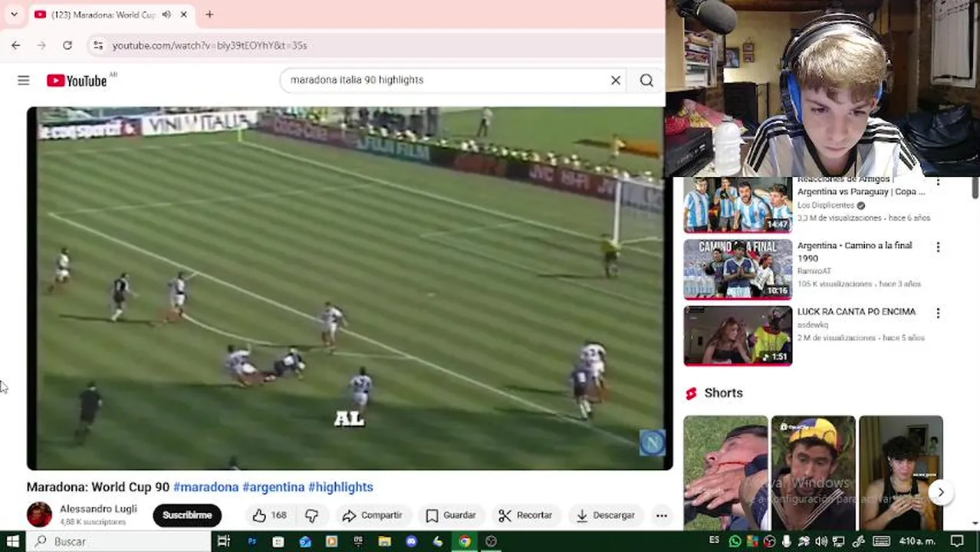Open Discord from the taskbar

coord(411,541)
